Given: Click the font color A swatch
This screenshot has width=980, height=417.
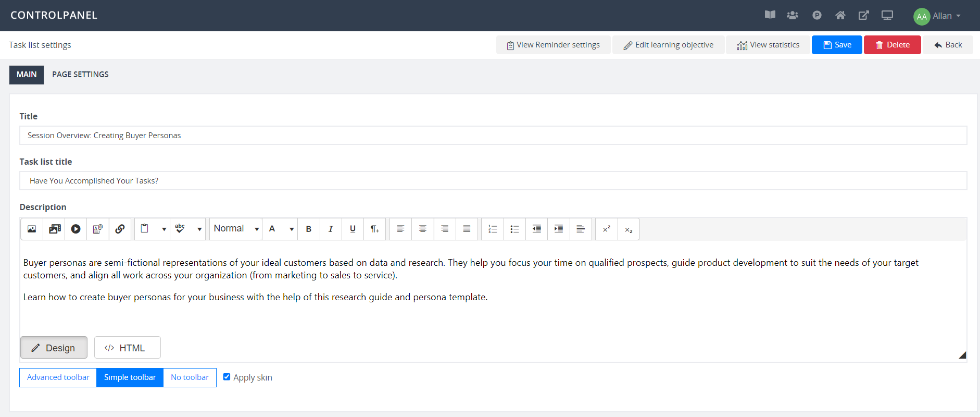Looking at the screenshot, I should click(272, 229).
